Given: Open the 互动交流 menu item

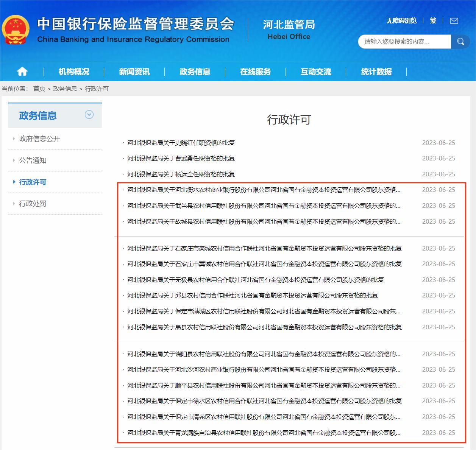Looking at the screenshot, I should pyautogui.click(x=316, y=72).
